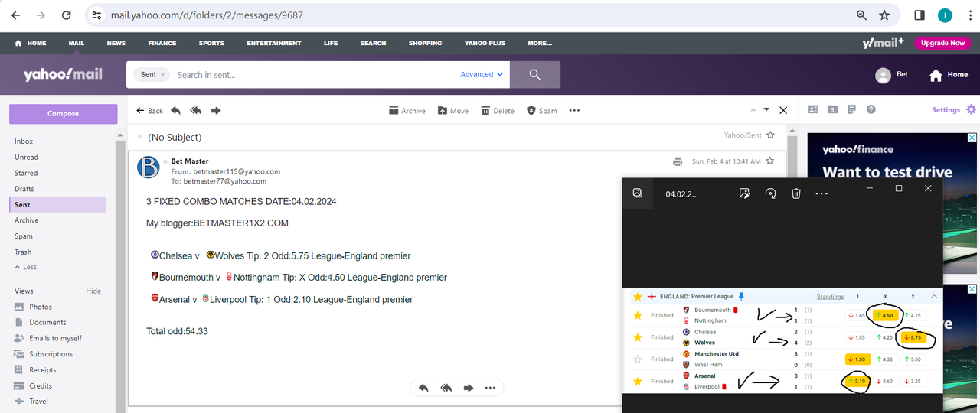Viewport: 980px width, 413px height.
Task: Reply using the top toolbar arrow icon
Action: click(175, 110)
